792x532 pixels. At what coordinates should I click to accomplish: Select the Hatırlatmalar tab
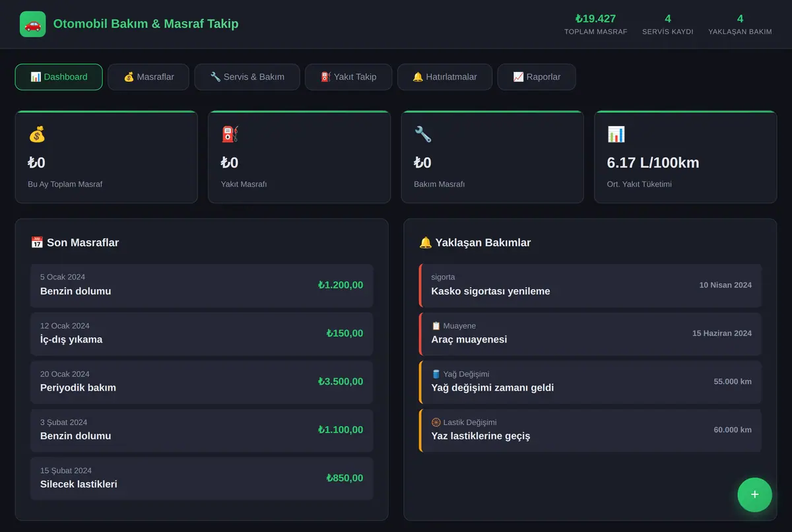point(445,77)
